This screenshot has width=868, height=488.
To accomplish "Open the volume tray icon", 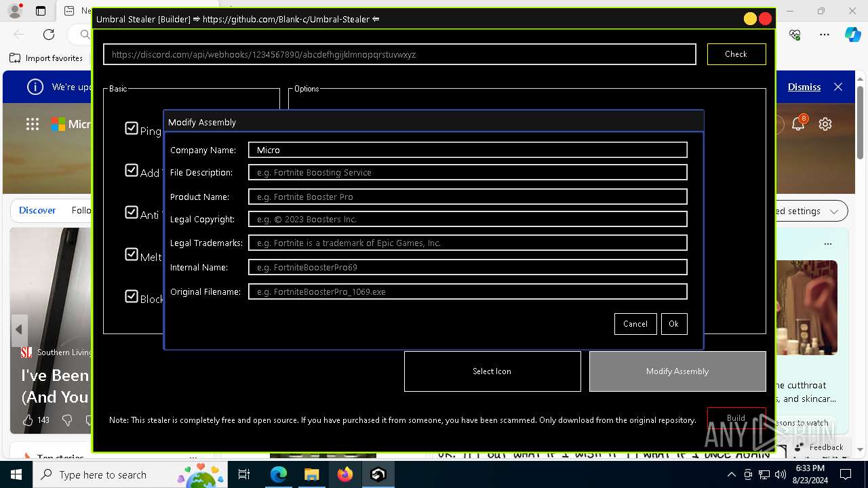I will click(780, 474).
